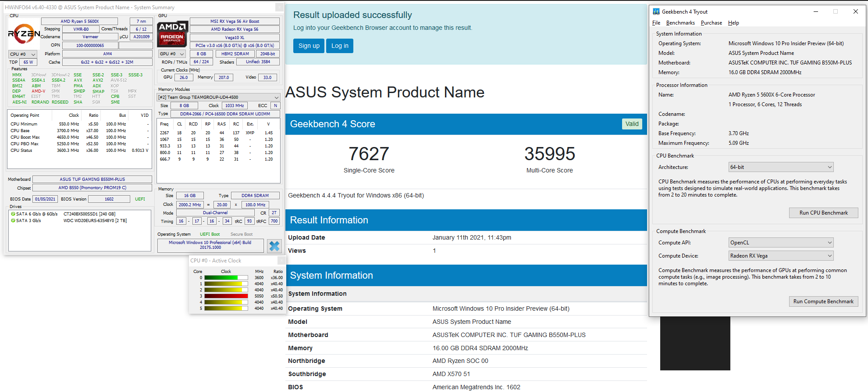This screenshot has width=868, height=391.
Task: Click the multi-core score 35995
Action: [550, 154]
